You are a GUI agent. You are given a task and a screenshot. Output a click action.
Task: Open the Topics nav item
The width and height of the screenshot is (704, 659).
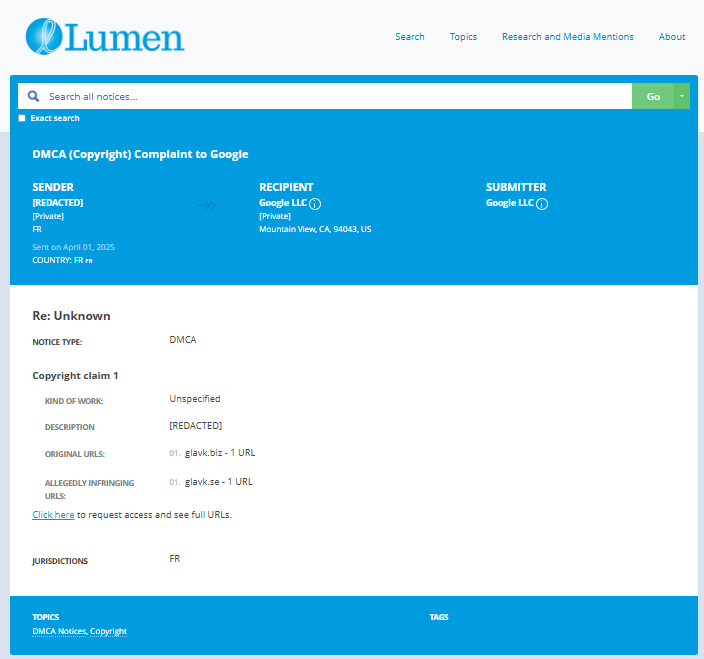(x=463, y=37)
